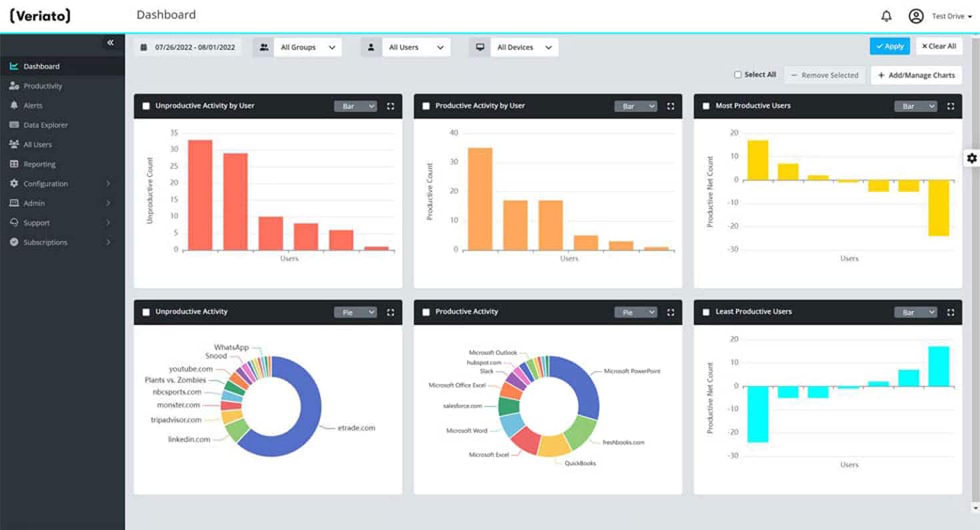The image size is (980, 530).
Task: Open the Bar chart type dropdown on Productive Activity by User
Action: 635,105
